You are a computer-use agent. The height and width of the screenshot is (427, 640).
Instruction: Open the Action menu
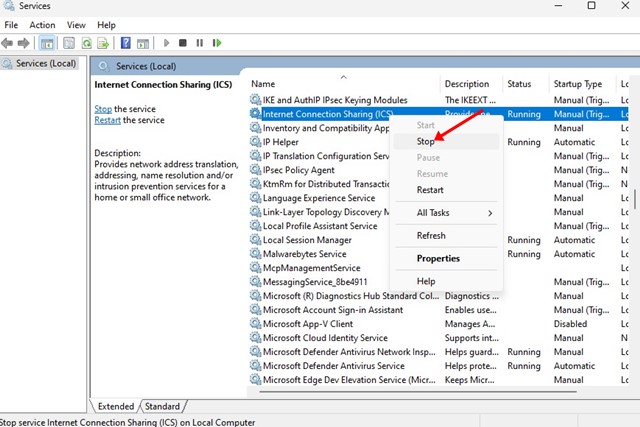[x=42, y=24]
